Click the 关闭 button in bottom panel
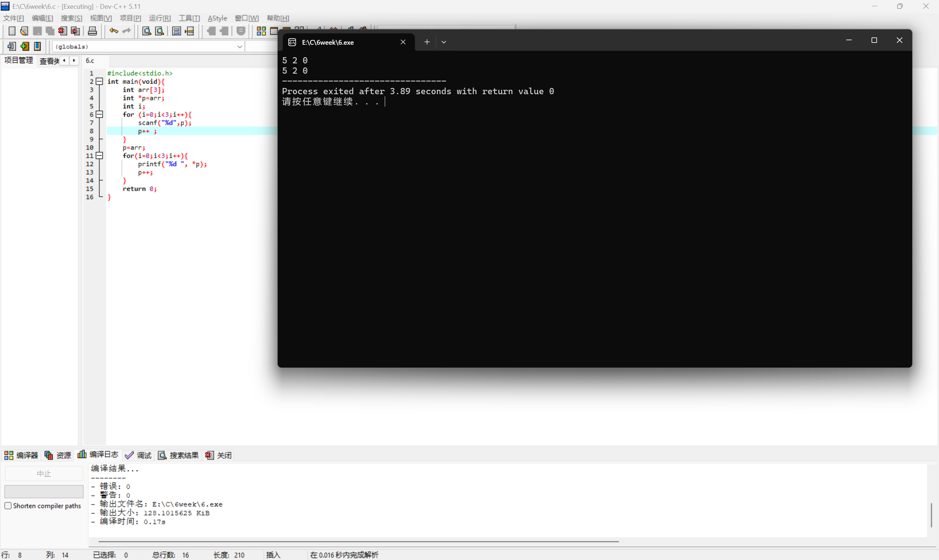This screenshot has width=939, height=560. coord(219,456)
